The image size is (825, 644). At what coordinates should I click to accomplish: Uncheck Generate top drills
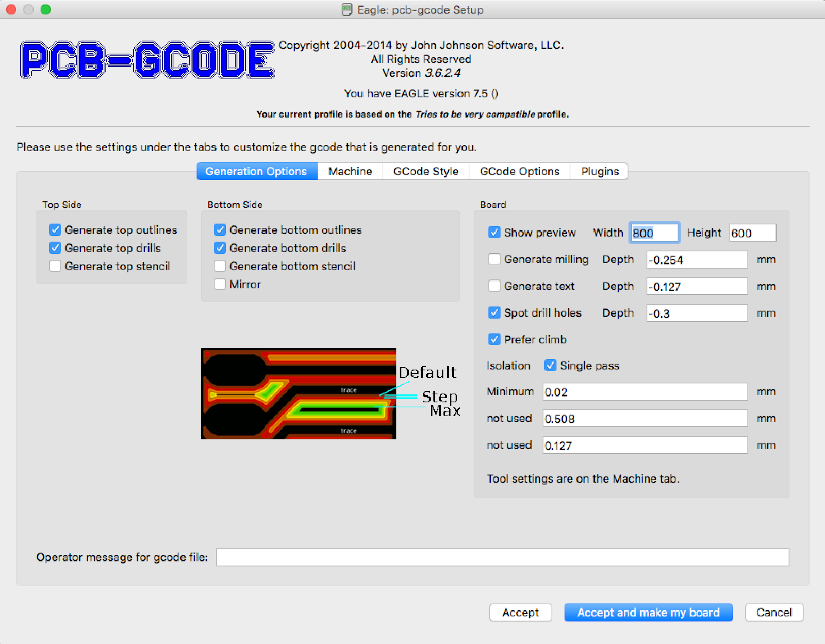(55, 248)
